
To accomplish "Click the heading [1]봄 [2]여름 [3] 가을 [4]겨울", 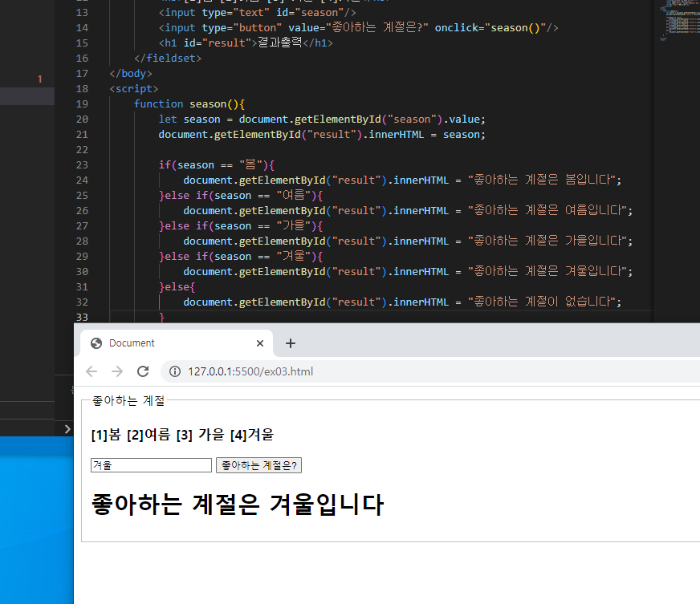I will (x=182, y=435).
